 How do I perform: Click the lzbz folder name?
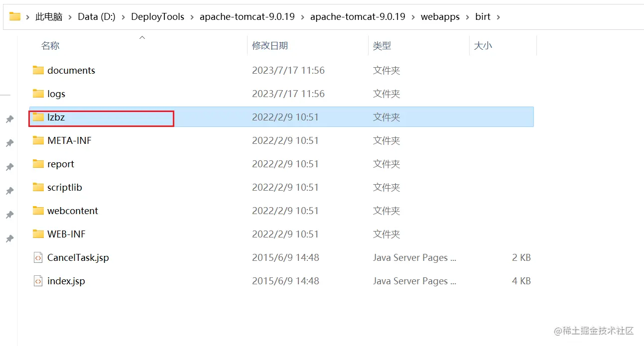(56, 117)
